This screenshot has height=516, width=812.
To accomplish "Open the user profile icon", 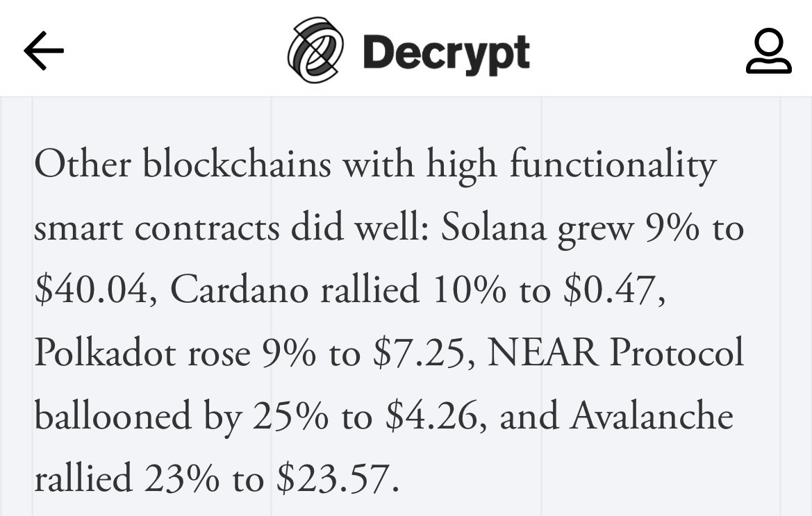I will coord(768,51).
